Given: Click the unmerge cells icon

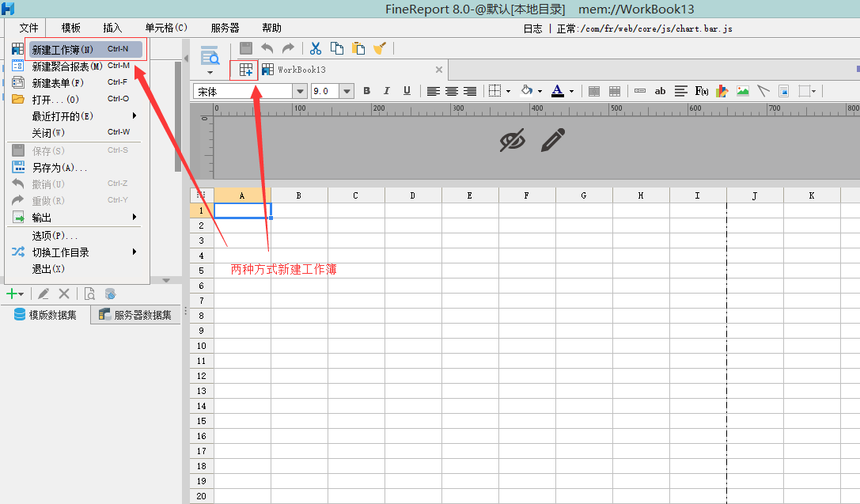Looking at the screenshot, I should click(x=615, y=92).
